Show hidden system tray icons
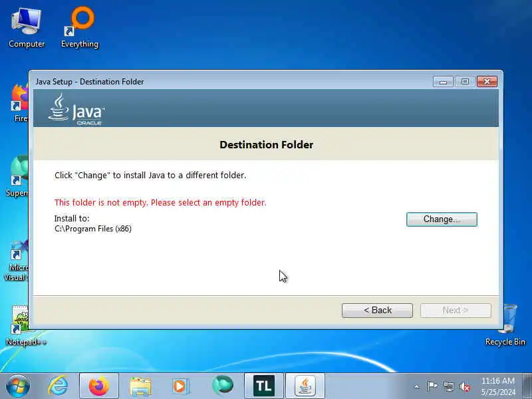 [x=417, y=386]
